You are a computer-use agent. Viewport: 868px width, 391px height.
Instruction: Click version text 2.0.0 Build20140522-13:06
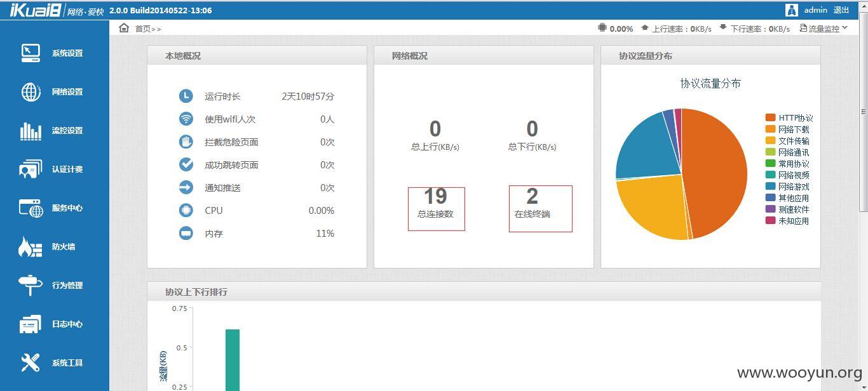161,10
